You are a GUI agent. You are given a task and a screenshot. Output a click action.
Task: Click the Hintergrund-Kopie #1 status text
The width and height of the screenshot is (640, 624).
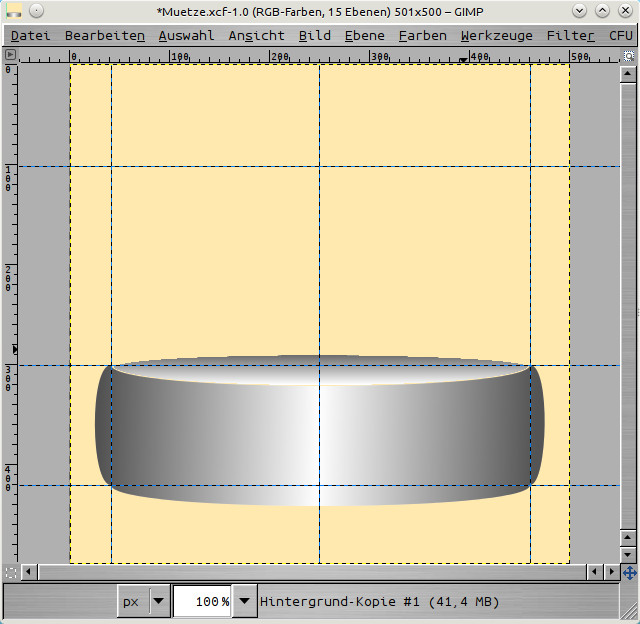click(x=379, y=602)
